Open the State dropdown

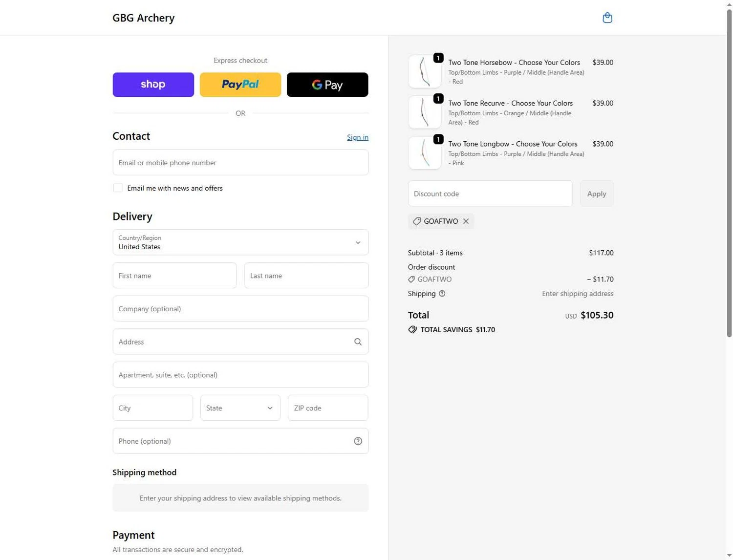click(240, 408)
